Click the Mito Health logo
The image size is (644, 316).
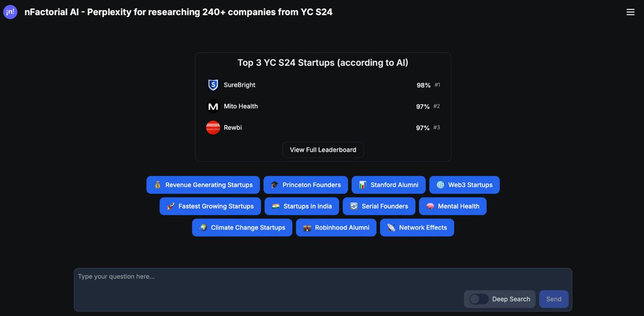click(213, 107)
